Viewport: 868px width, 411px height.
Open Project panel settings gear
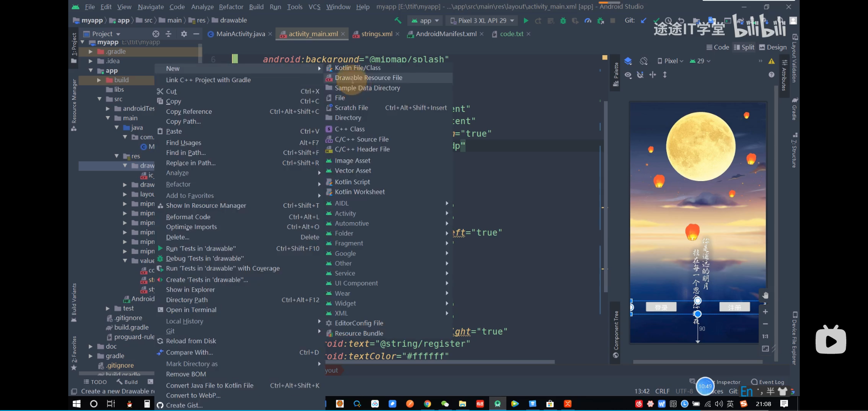184,34
